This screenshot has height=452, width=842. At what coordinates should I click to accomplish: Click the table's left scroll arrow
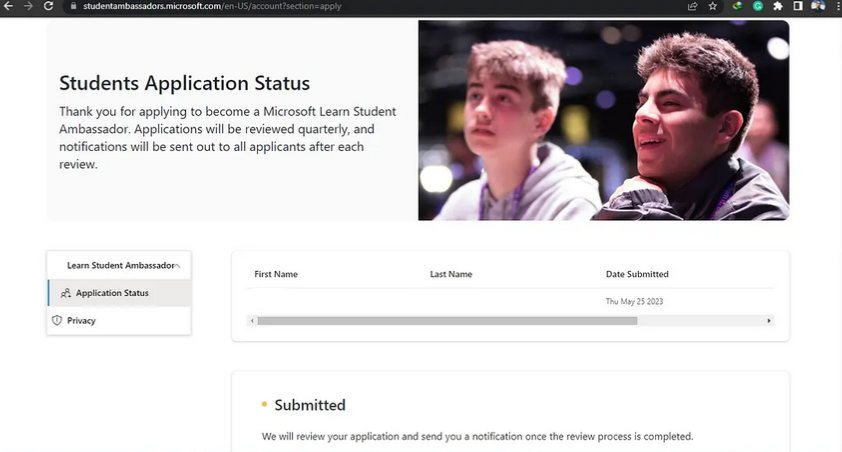click(252, 321)
